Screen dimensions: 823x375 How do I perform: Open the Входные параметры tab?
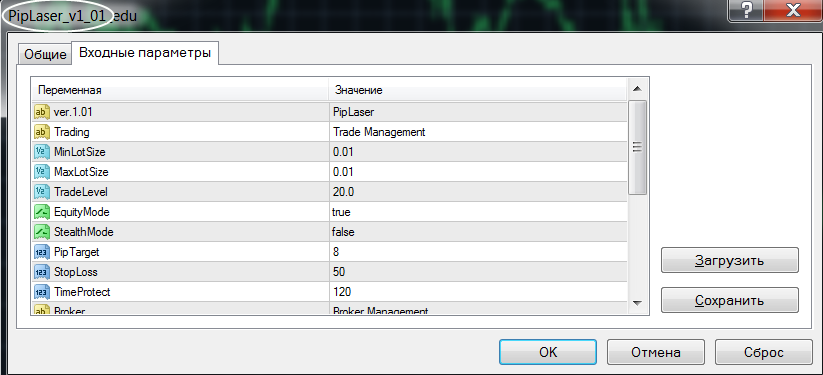click(145, 53)
